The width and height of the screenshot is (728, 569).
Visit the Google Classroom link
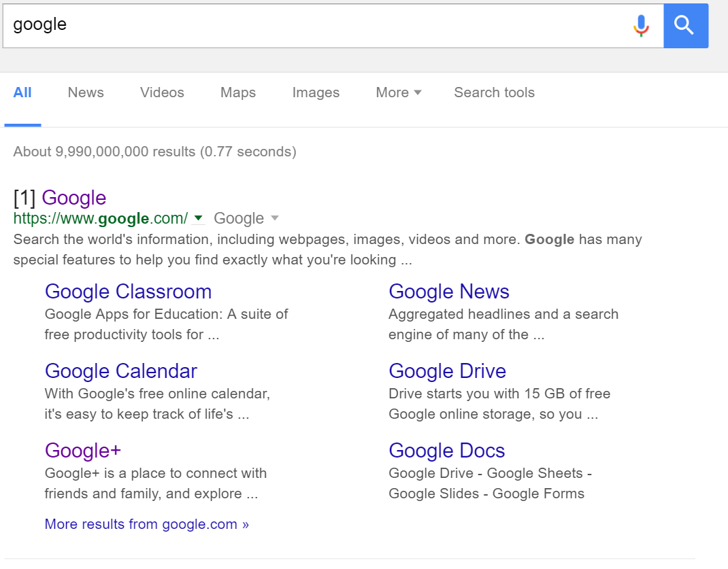(128, 292)
